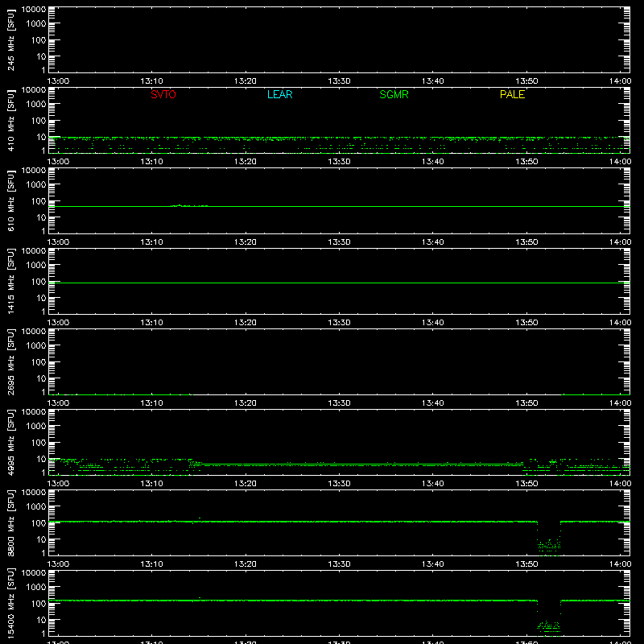Click 13:50 time label of 4995 MHz panel
This screenshot has width=644, height=644.
coord(526,484)
